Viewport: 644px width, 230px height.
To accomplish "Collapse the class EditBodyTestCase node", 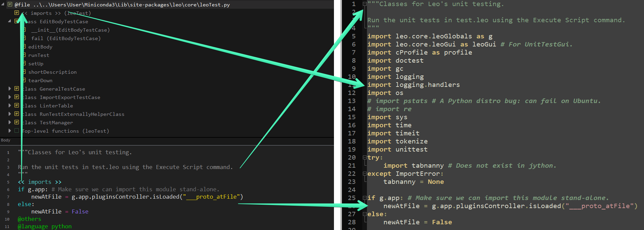I will coord(10,21).
